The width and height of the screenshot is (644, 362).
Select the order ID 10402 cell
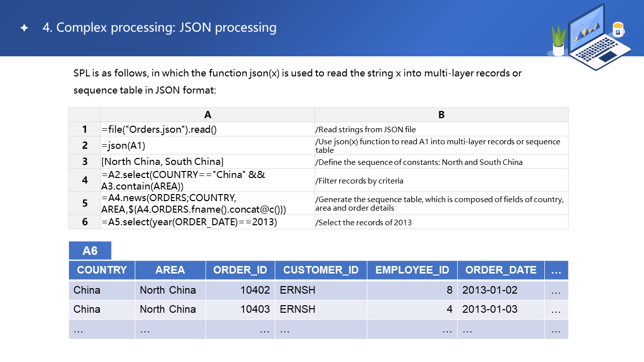click(x=240, y=290)
